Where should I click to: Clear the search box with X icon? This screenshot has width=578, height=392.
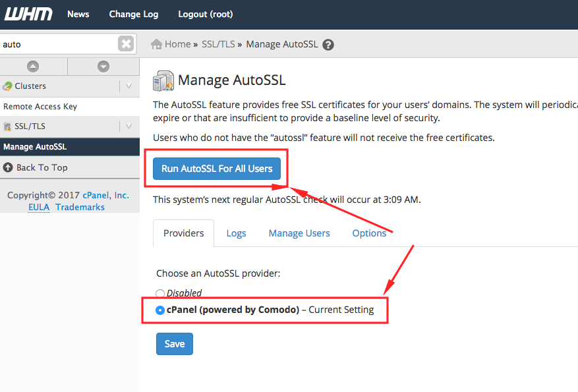click(x=125, y=44)
